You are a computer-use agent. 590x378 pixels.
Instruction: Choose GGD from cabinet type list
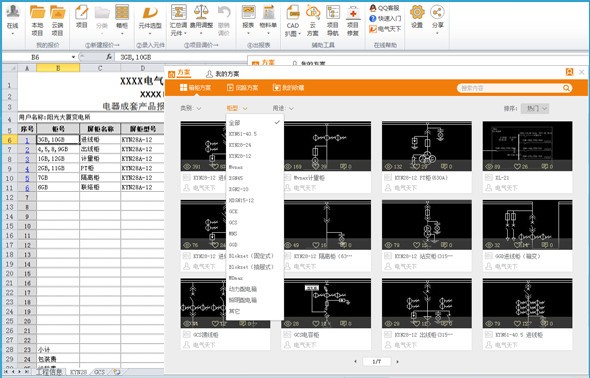click(254, 245)
